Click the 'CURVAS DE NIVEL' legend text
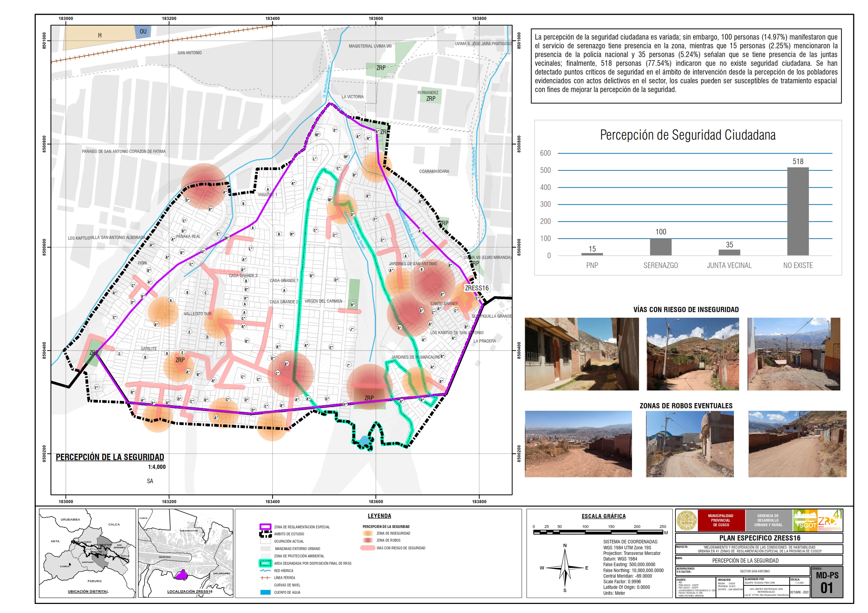This screenshot has height=613, width=868. click(x=287, y=585)
